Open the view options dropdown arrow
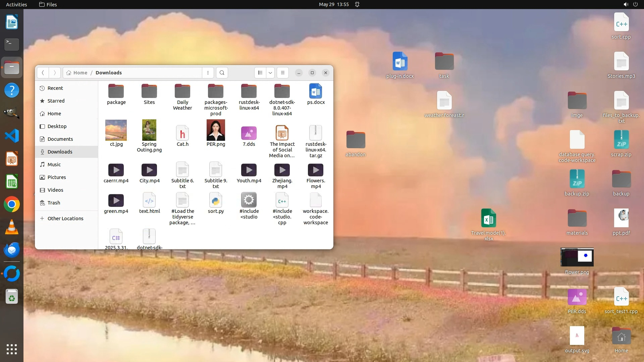This screenshot has width=644, height=362. (x=270, y=73)
